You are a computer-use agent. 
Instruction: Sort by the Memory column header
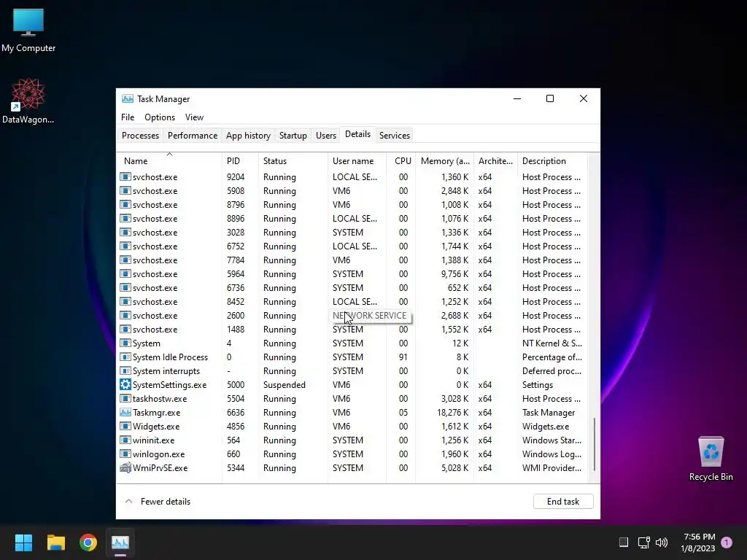point(444,161)
